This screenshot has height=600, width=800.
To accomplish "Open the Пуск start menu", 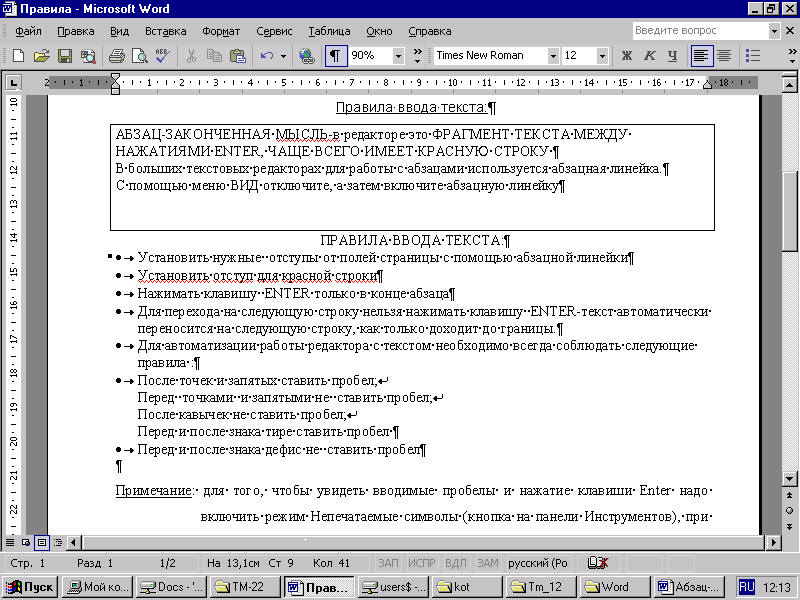I will (x=30, y=587).
